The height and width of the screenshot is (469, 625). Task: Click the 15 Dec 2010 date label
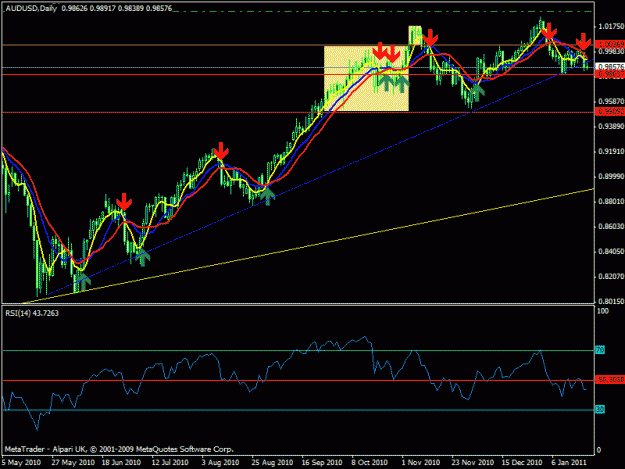click(522, 463)
